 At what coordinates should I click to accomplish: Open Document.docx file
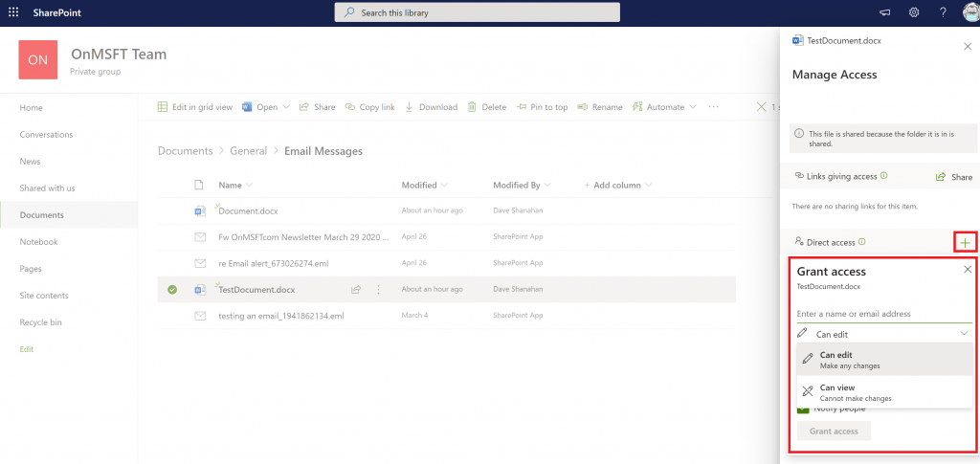248,211
